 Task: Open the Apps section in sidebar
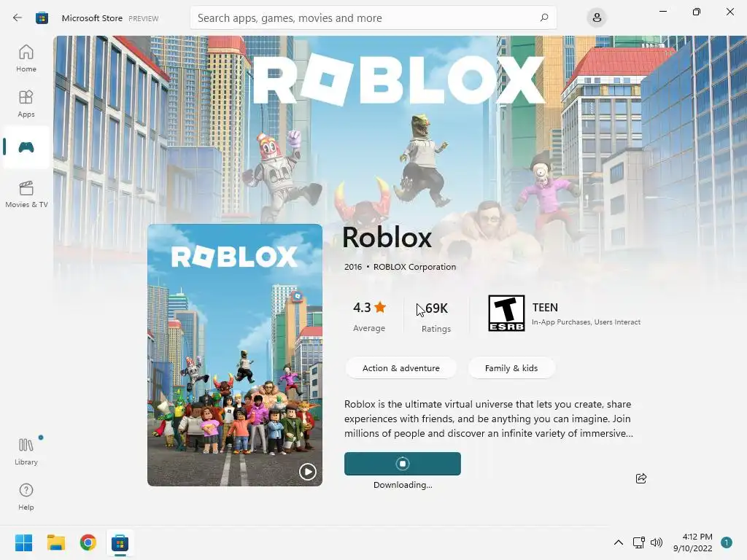26,104
